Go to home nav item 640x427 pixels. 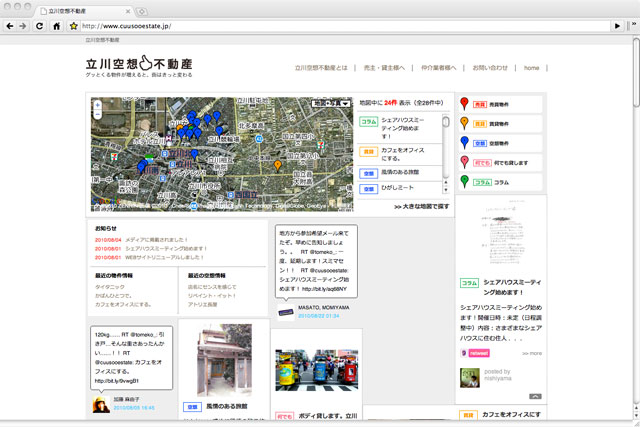click(x=531, y=68)
